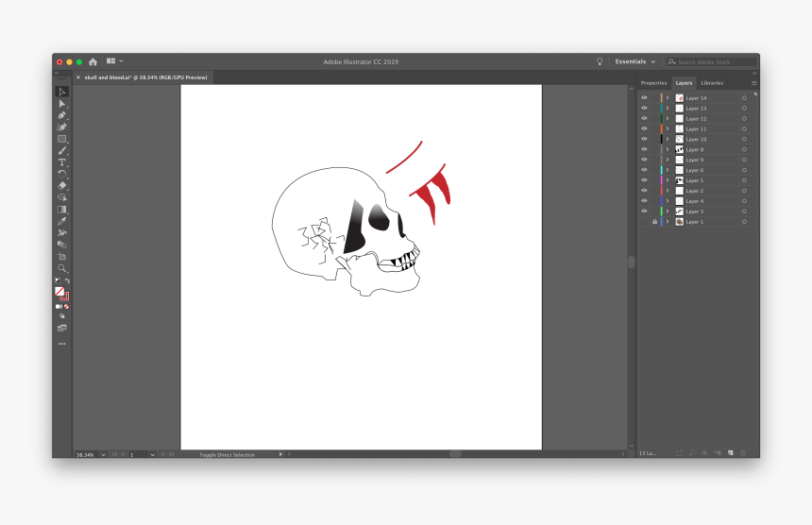Switch to the Layers tab
This screenshot has width=812, height=525.
[x=684, y=83]
